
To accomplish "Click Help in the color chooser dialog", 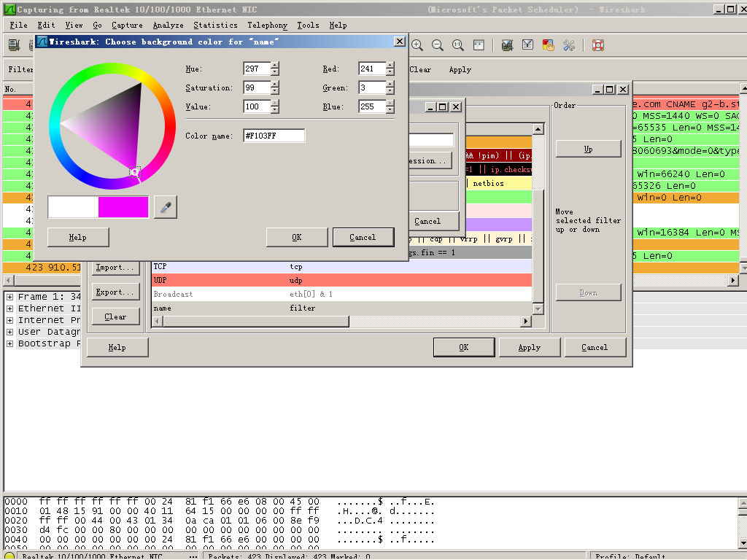I will (78, 237).
